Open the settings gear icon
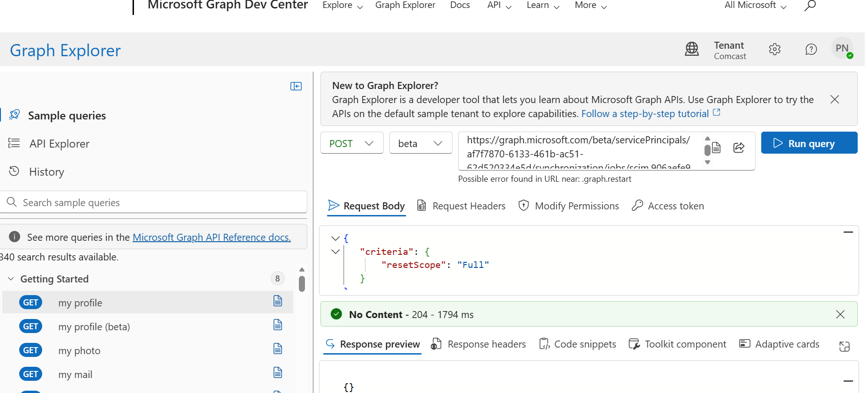The image size is (868, 393). 775,49
